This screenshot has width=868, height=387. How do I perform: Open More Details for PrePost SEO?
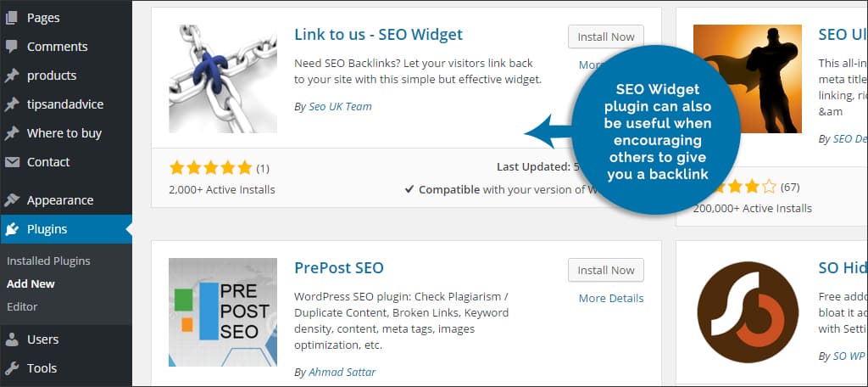[610, 298]
